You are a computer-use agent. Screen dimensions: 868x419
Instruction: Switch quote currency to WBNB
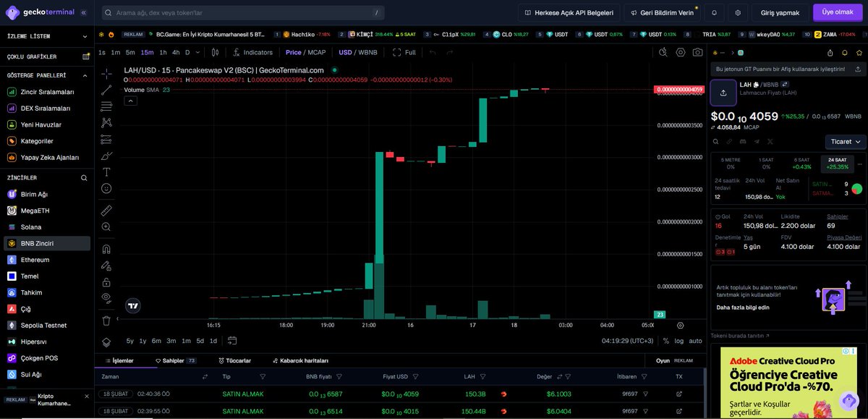point(367,52)
